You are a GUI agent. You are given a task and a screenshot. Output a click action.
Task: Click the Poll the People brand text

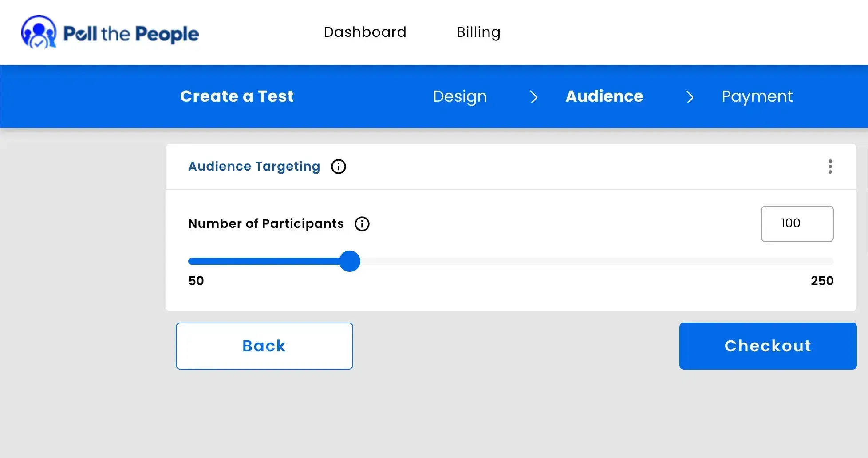click(x=131, y=34)
